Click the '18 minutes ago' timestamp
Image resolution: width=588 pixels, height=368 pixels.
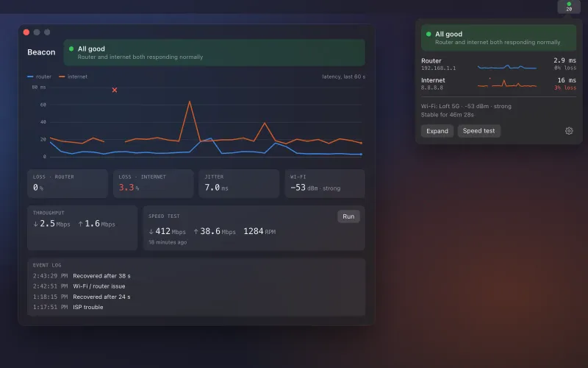[168, 242]
